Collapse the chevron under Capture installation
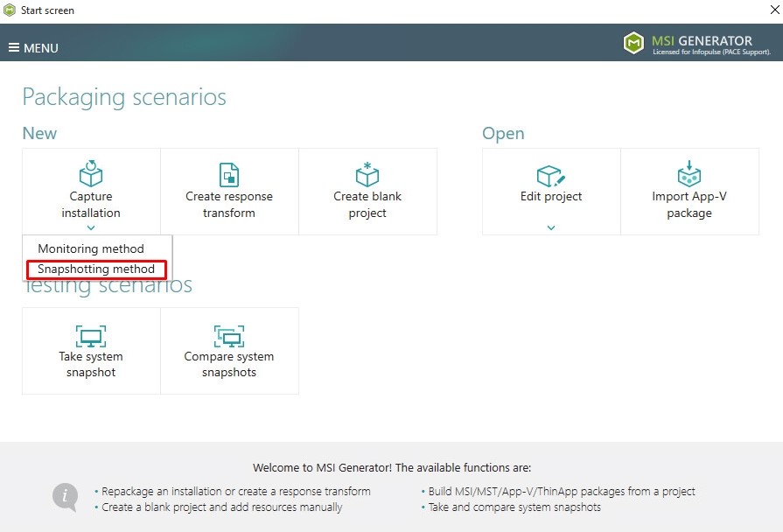The image size is (783, 532). (91, 227)
